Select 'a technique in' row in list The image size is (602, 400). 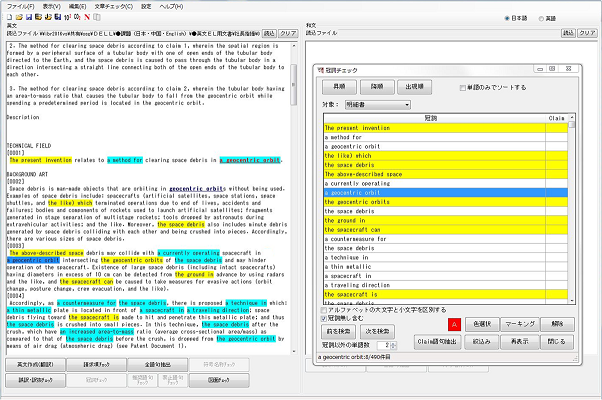tap(446, 257)
